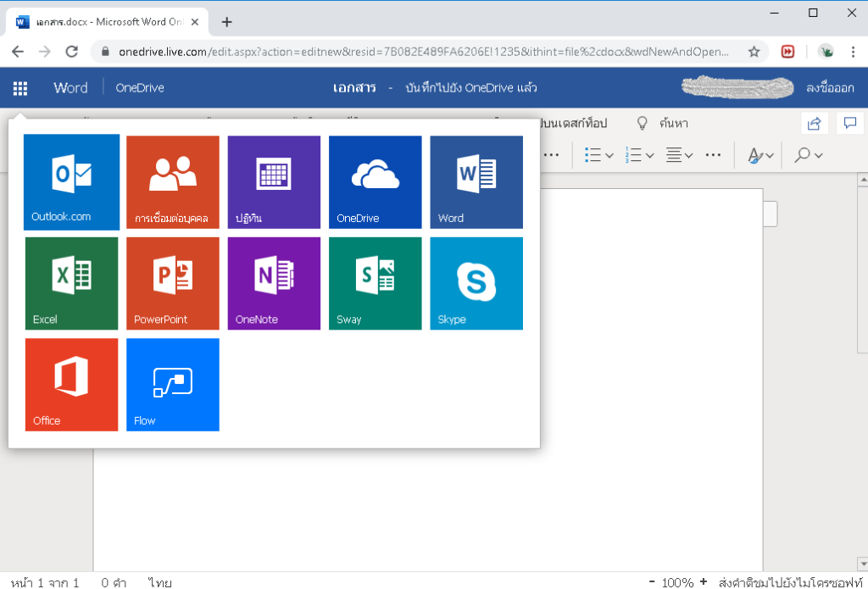Screen dimensions: 868x589
Task: Apply bulleted list formatting
Action: pyautogui.click(x=593, y=156)
